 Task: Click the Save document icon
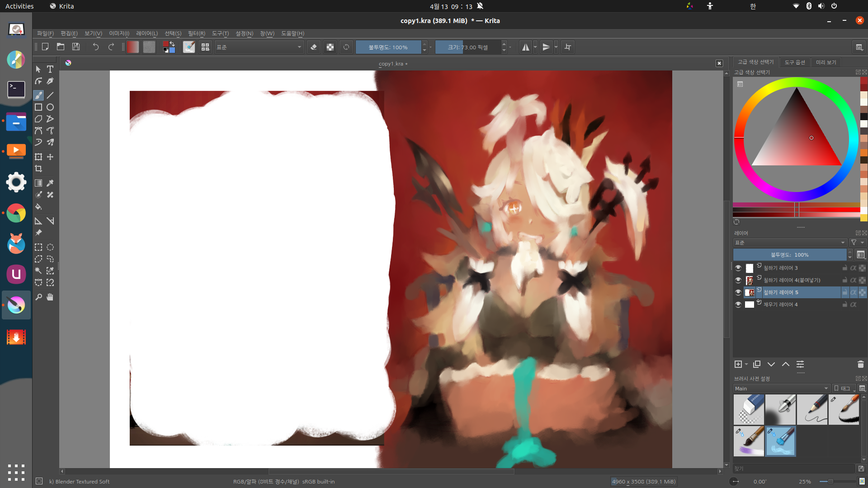76,47
